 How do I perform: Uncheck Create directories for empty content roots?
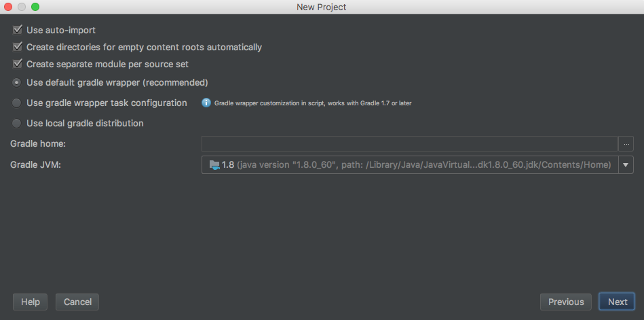coord(18,48)
